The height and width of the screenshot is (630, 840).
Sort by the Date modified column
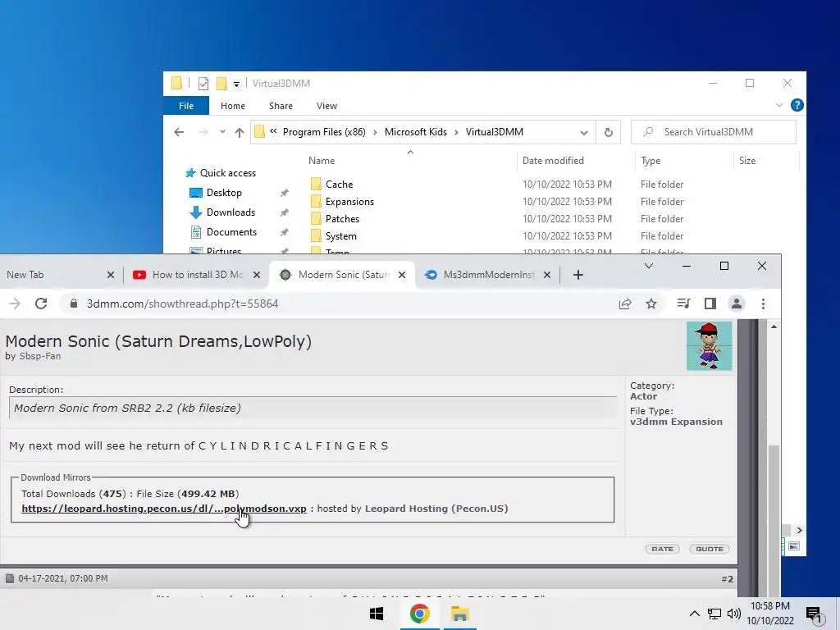point(553,161)
